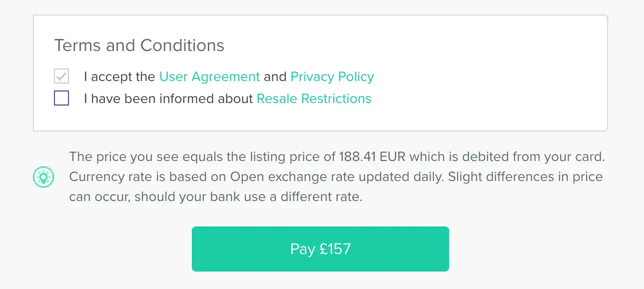Click the checked box next to User Agreement line
Screen dimensions: 644x289
61,76
